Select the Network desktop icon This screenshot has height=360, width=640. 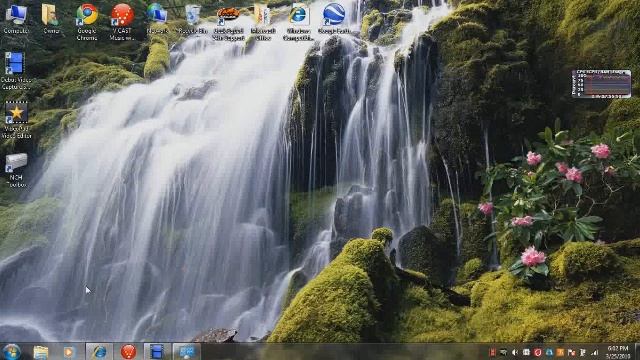pos(157,18)
